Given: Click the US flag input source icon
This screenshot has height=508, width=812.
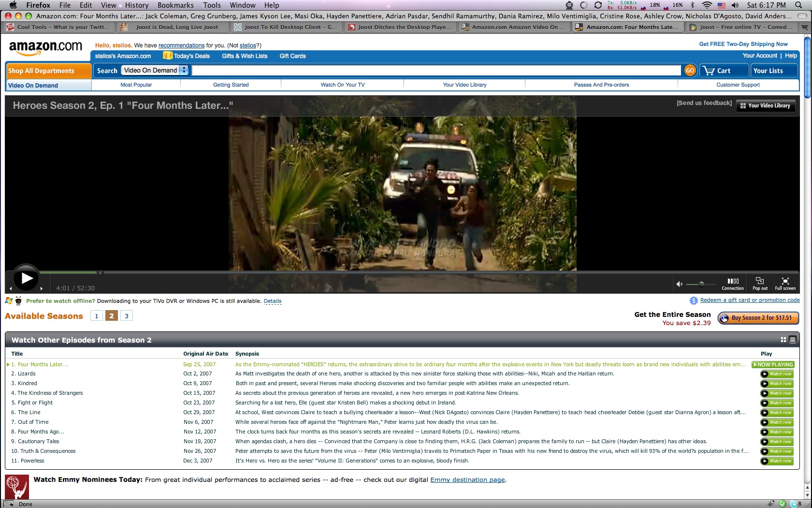Looking at the screenshot, I should [722, 5].
